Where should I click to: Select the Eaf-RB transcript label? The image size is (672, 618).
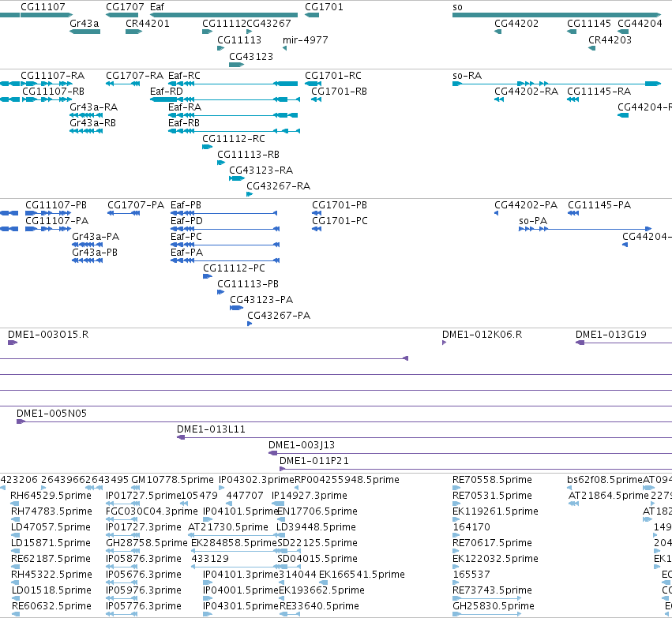click(x=184, y=123)
